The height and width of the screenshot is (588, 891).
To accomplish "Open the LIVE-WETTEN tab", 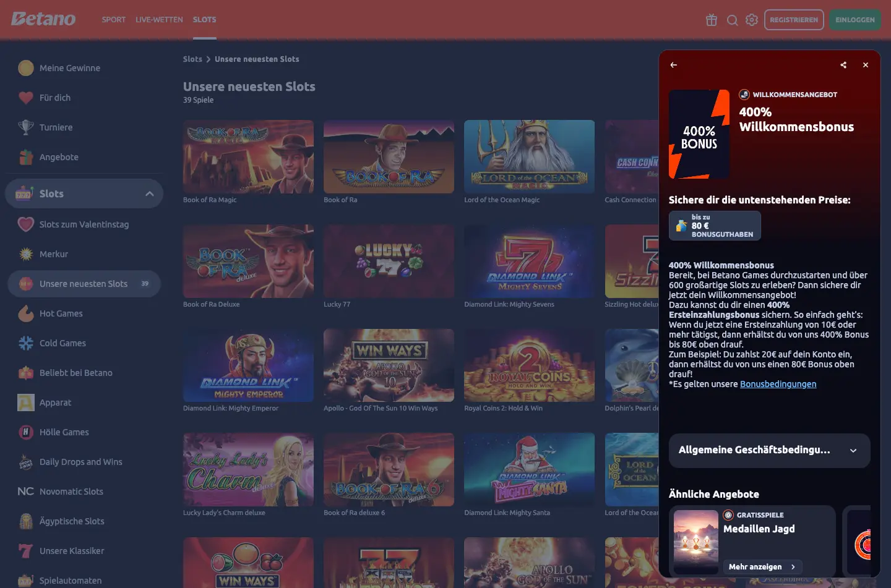I will click(159, 20).
